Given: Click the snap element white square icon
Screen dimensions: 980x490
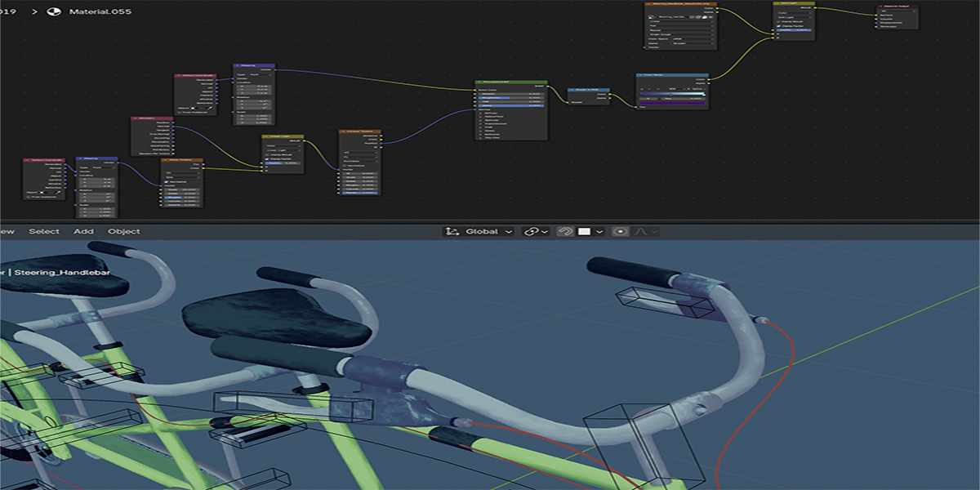Looking at the screenshot, I should pyautogui.click(x=584, y=231).
